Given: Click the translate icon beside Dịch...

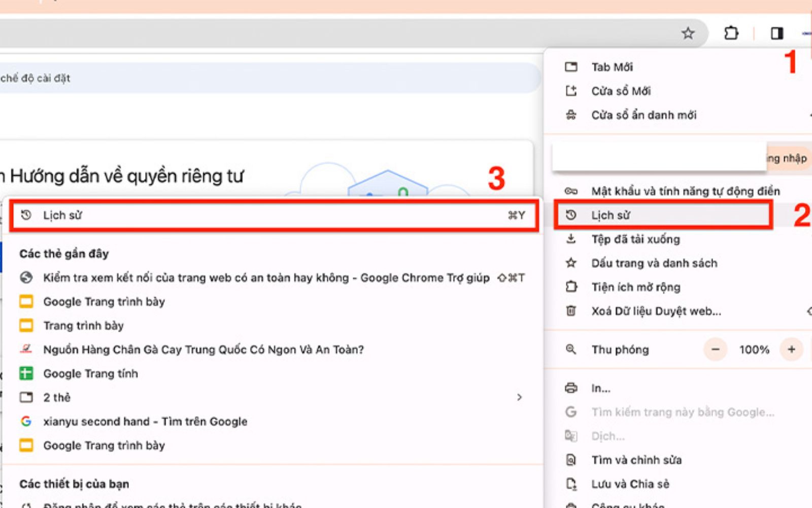Looking at the screenshot, I should coord(571,436).
